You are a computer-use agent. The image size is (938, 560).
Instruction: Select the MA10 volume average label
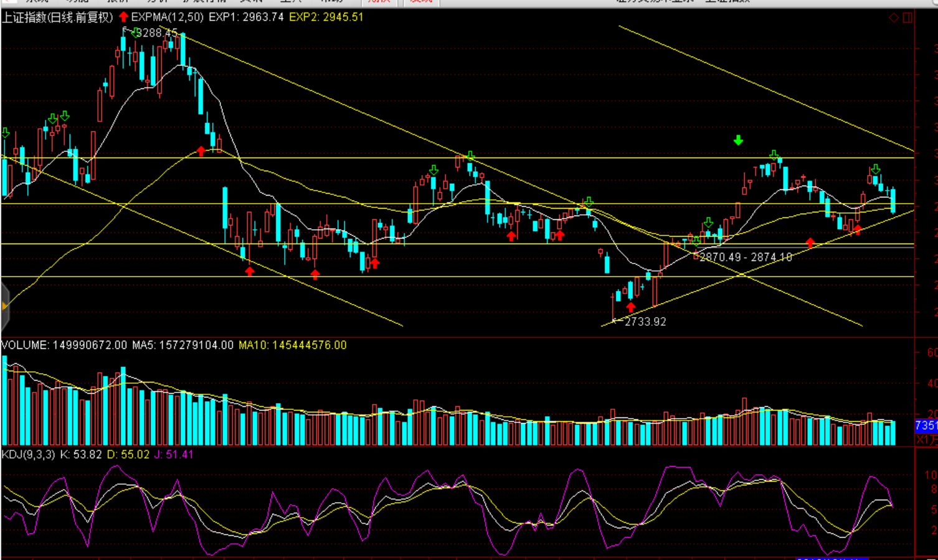pos(292,345)
